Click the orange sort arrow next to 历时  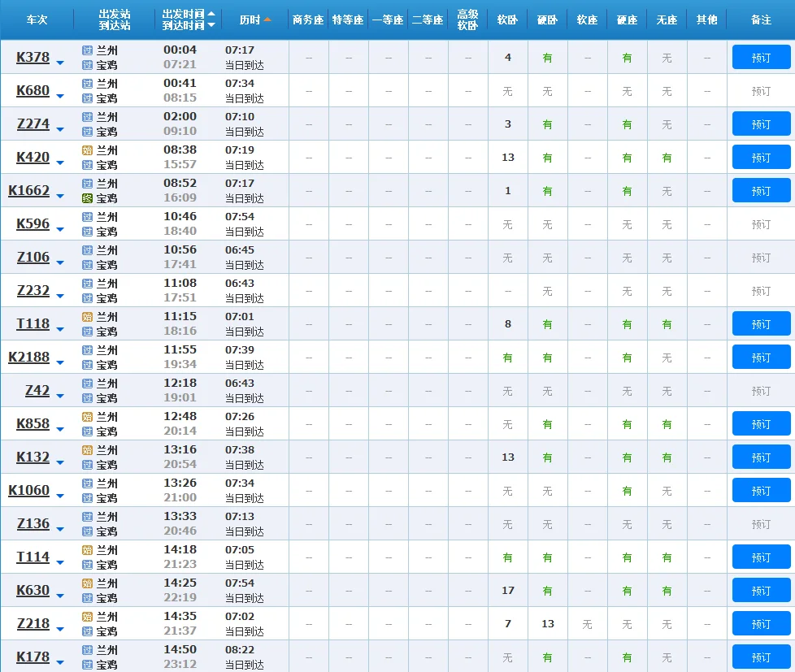(x=267, y=20)
